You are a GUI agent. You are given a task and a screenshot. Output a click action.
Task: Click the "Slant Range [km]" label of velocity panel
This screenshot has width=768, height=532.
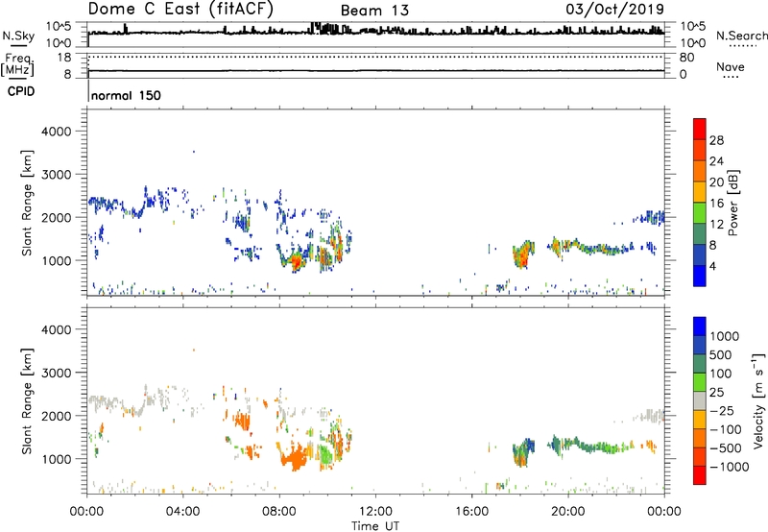(x=27, y=401)
